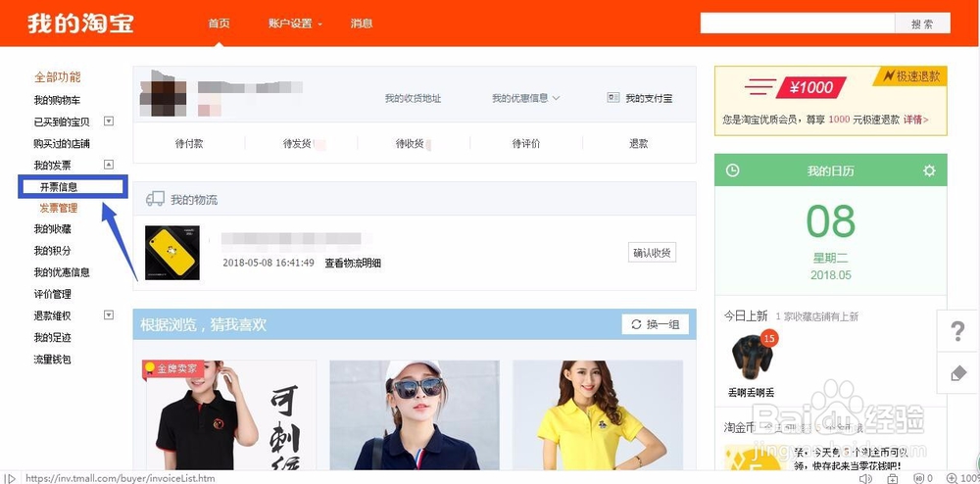View 待收货 orders

(x=410, y=144)
